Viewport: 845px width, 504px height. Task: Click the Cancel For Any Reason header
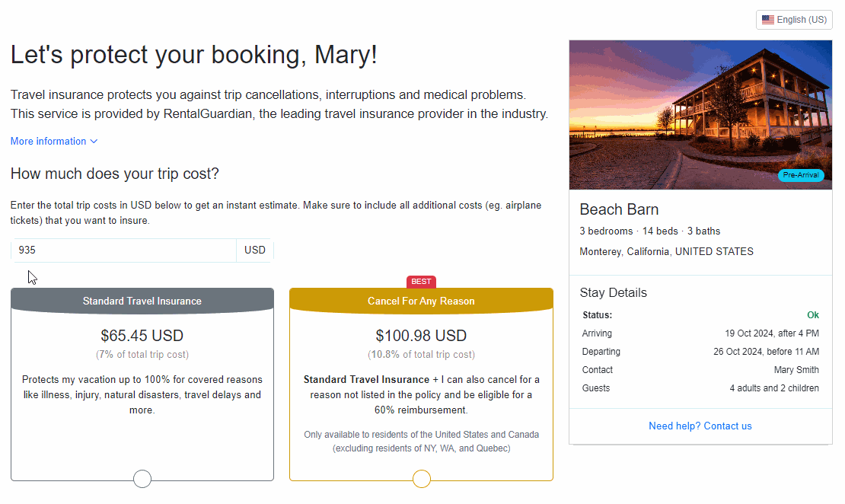421,301
